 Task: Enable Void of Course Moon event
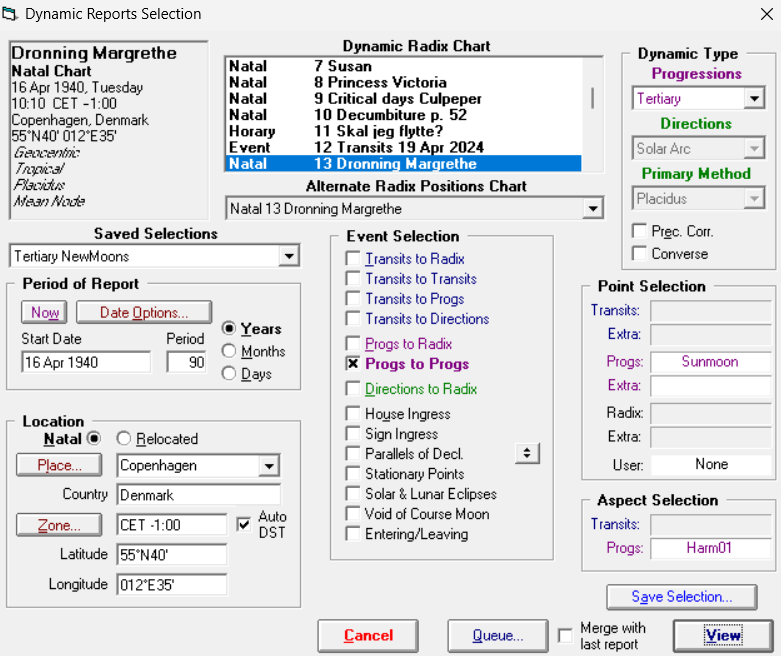pos(353,514)
